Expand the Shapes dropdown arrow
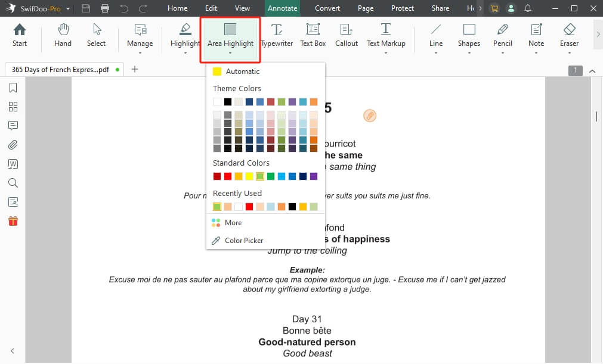The width and height of the screenshot is (603, 364). pos(469,53)
